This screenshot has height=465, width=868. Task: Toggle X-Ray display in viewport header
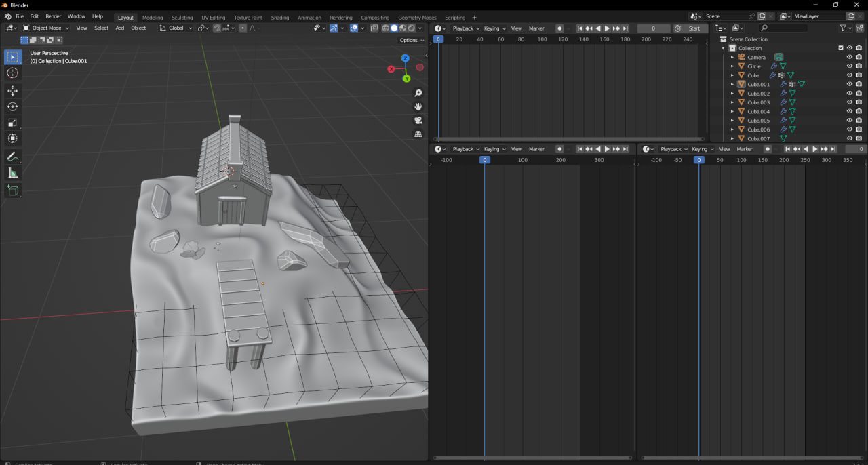(x=374, y=28)
